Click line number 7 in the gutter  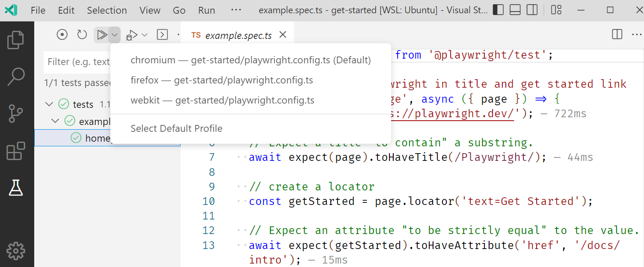(x=212, y=157)
